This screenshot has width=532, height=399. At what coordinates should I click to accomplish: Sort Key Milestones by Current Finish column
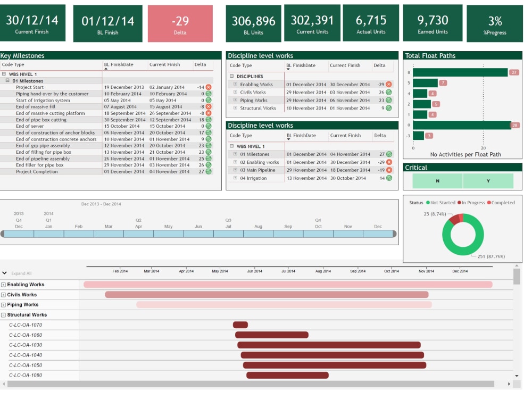[x=164, y=64]
